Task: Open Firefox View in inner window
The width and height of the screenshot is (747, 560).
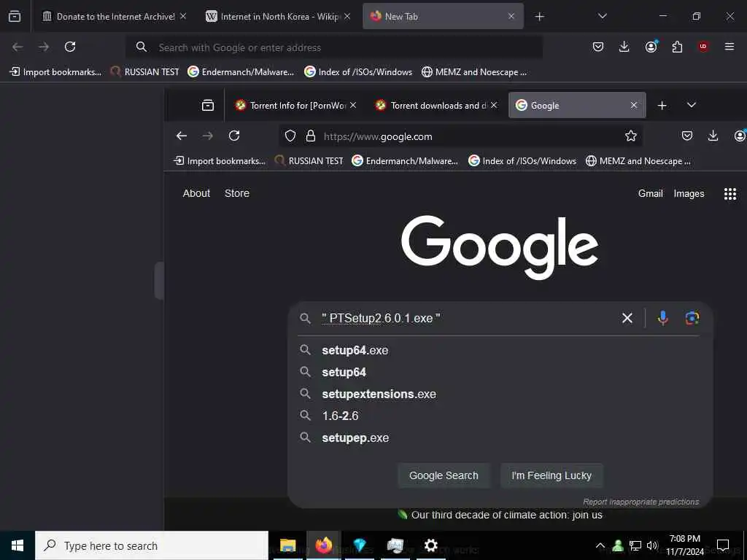Action: (208, 105)
